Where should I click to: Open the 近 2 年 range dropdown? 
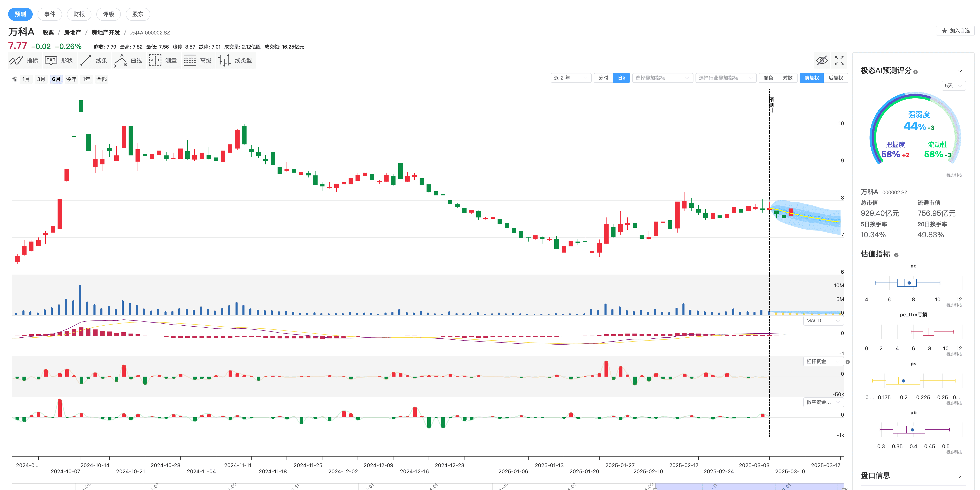pyautogui.click(x=571, y=78)
